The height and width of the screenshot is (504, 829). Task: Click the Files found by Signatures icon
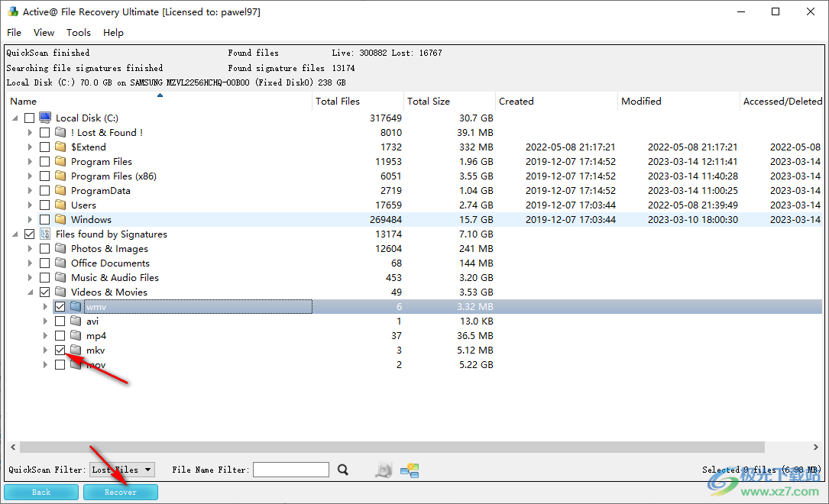tap(45, 234)
